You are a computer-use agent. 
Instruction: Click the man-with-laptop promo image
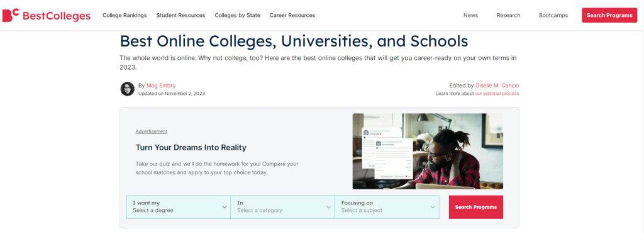pos(428,151)
